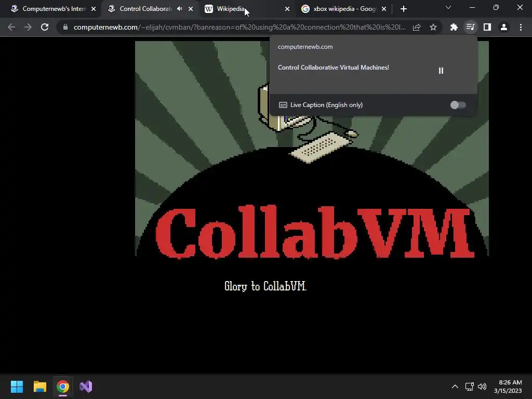This screenshot has width=532, height=399.
Task: Close the xbox wikipedia Google tab
Action: (x=384, y=9)
